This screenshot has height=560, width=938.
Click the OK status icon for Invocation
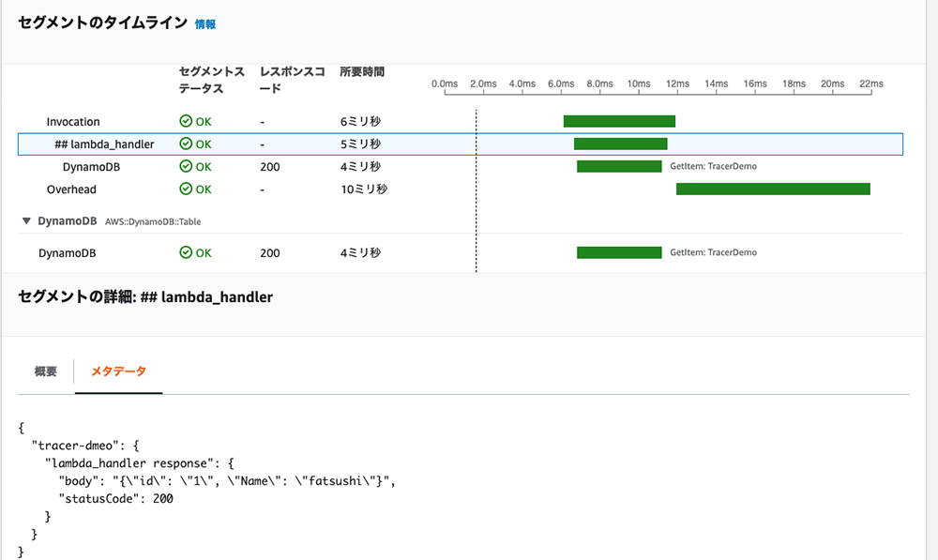tap(186, 121)
